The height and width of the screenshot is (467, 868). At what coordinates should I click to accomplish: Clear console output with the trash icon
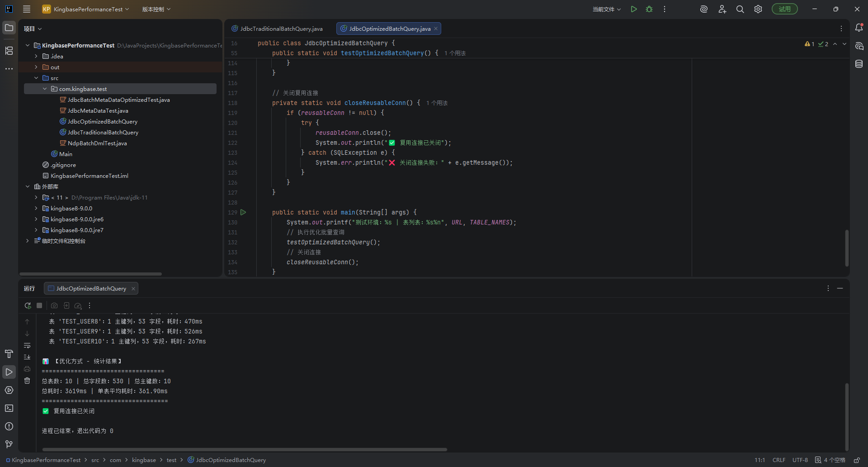pos(27,381)
